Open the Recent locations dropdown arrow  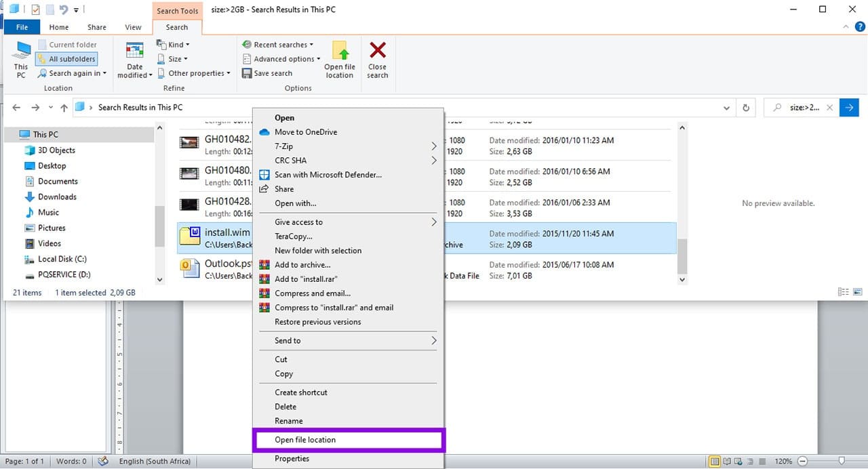click(50, 108)
